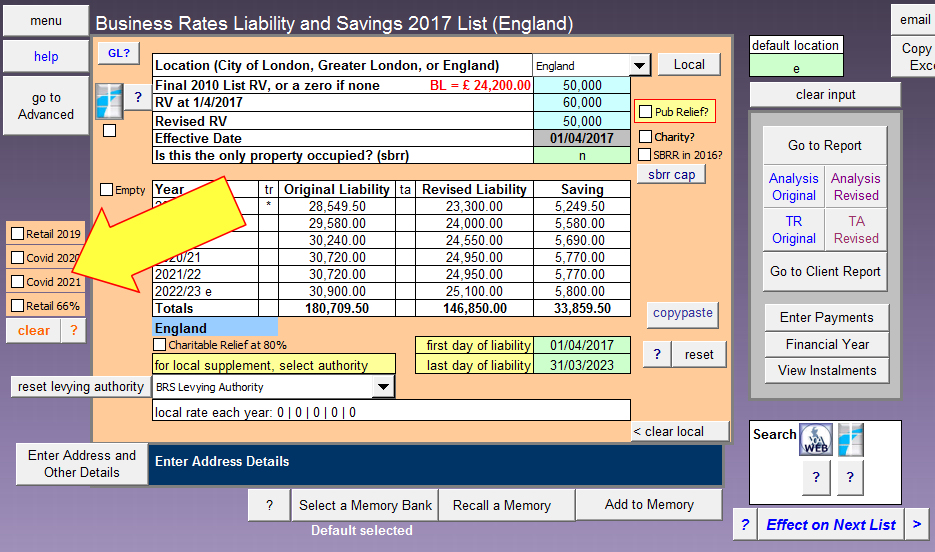Image resolution: width=935 pixels, height=552 pixels.
Task: Click the orange question mark beside clear
Action: pyautogui.click(x=73, y=331)
